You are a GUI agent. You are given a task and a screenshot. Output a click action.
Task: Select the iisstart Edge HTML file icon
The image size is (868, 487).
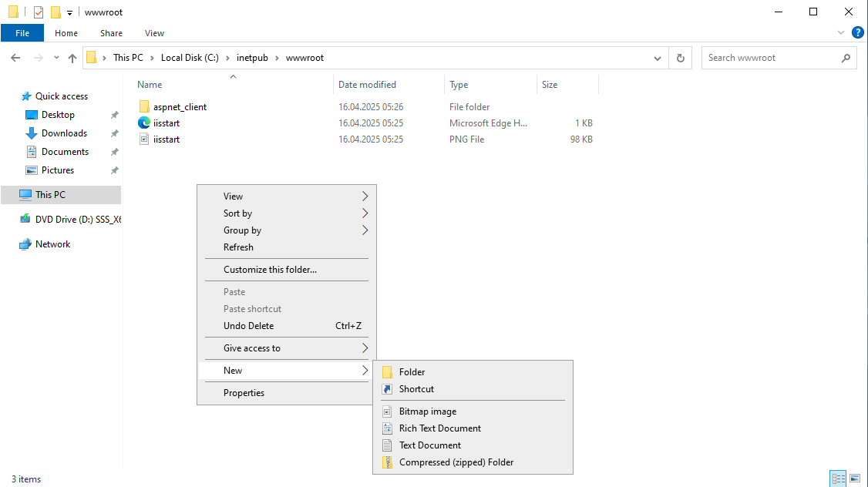click(144, 123)
